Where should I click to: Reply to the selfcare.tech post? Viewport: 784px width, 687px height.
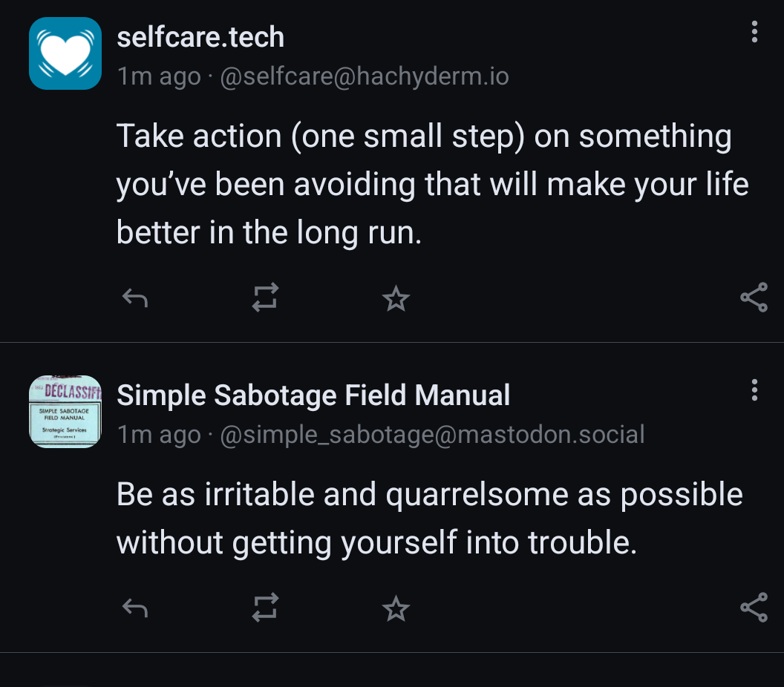pos(135,298)
